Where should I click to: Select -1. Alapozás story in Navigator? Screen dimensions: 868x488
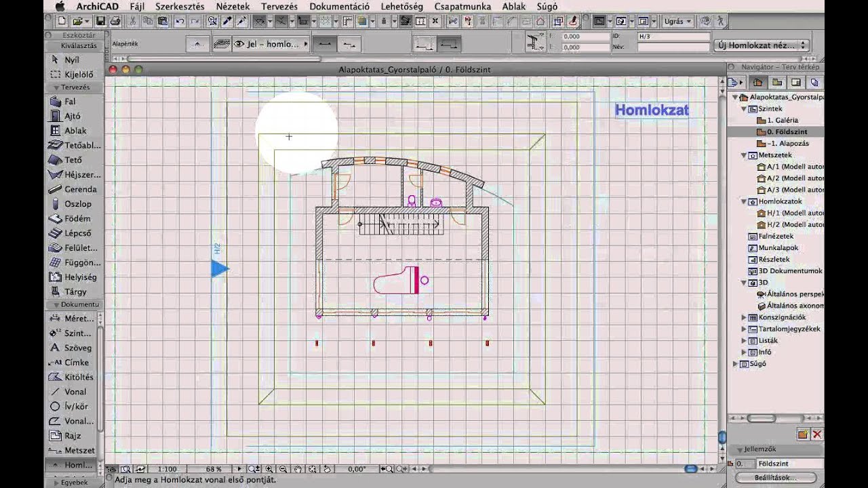coord(787,144)
